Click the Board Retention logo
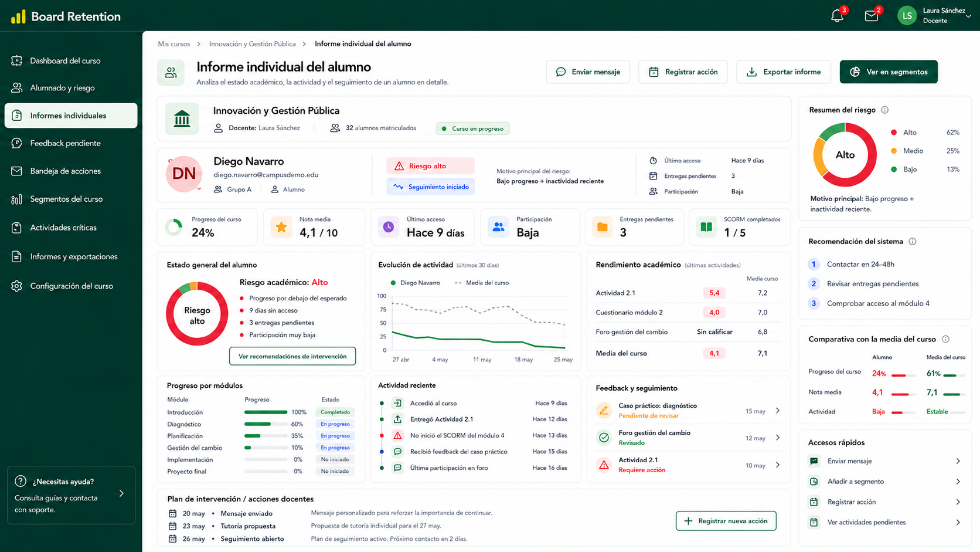Image resolution: width=980 pixels, height=552 pixels. click(x=66, y=16)
